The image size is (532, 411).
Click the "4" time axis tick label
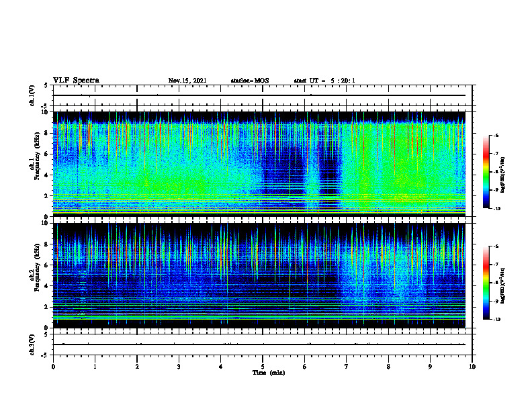221,367
